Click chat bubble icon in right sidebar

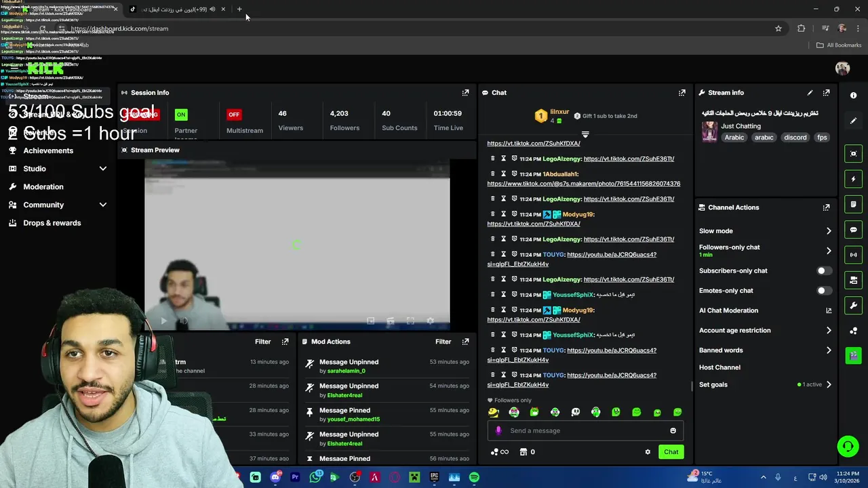pyautogui.click(x=853, y=230)
